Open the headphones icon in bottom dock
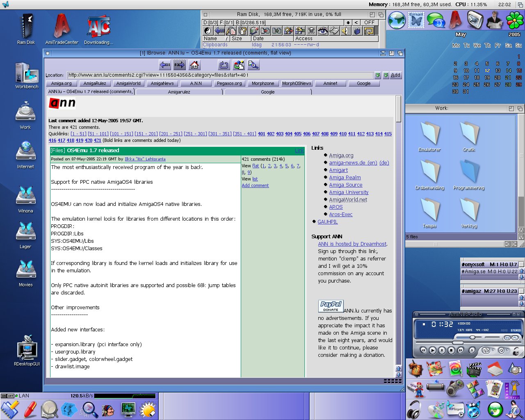This screenshot has height=420, width=525. tap(415, 409)
